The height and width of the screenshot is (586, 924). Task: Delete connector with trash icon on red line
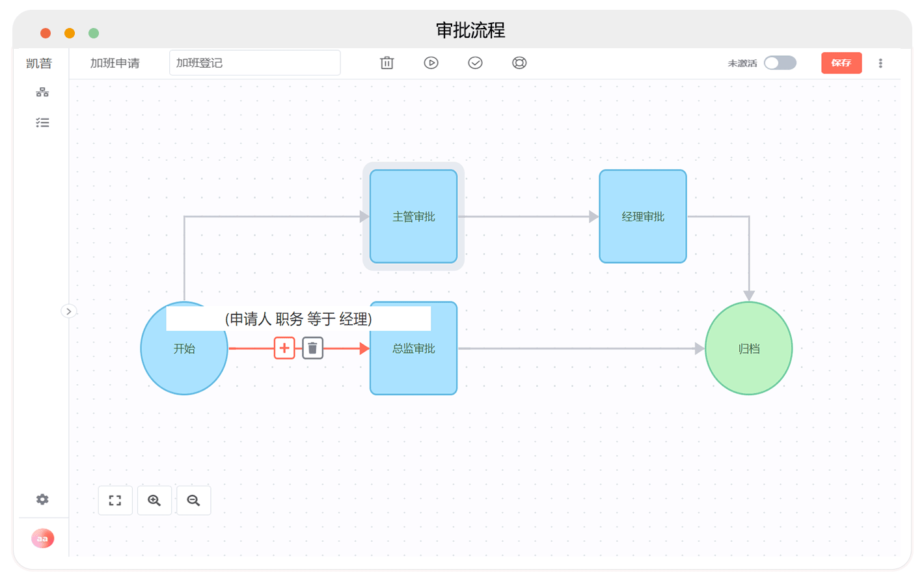pyautogui.click(x=312, y=348)
